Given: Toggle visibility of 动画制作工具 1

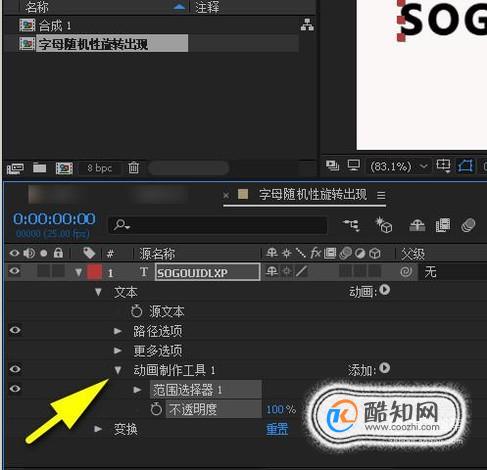Looking at the screenshot, I should tap(15, 369).
